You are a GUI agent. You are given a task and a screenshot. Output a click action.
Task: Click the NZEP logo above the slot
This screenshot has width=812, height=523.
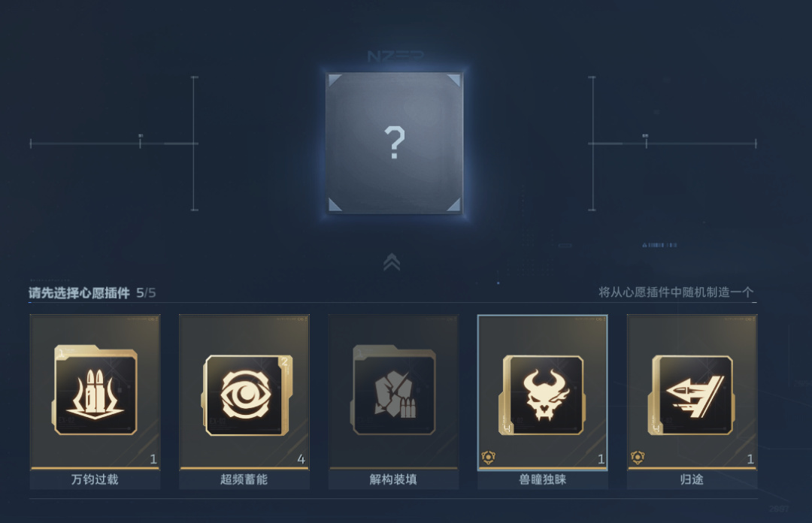click(395, 56)
